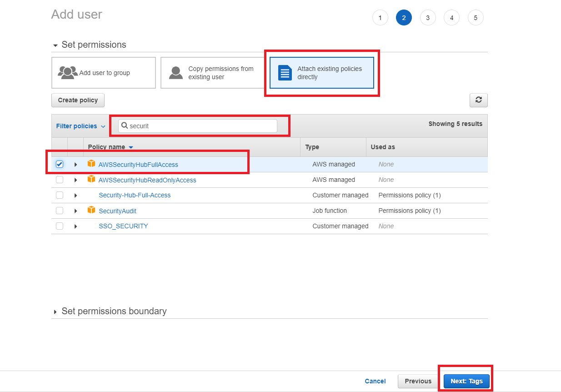Screen dimensions: 561x392
Task: Check the AWSSecurityHubReadOnlyAccess checkbox
Action: pos(60,180)
